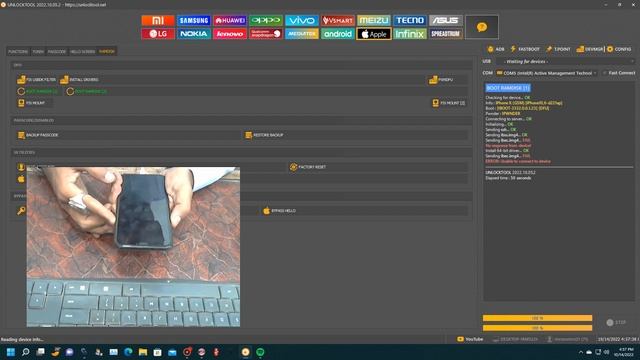Image resolution: width=640 pixels, height=360 pixels.
Task: Click the 'ERROR: Unable to connect to device' log line
Action: (x=518, y=161)
